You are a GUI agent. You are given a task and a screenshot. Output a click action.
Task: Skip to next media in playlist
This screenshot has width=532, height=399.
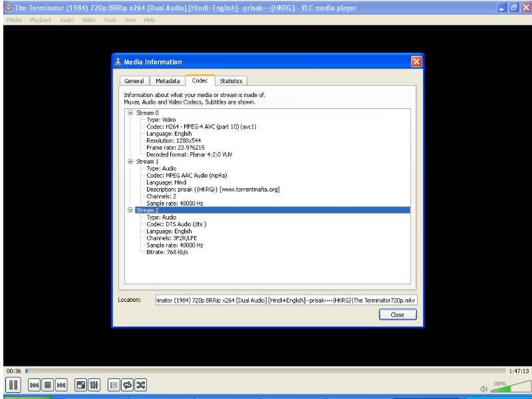(61, 385)
